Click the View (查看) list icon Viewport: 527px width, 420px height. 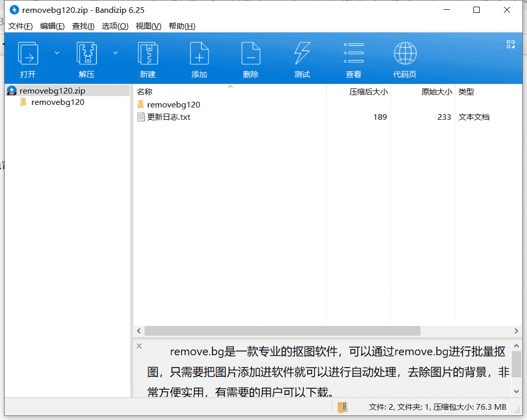[354, 53]
